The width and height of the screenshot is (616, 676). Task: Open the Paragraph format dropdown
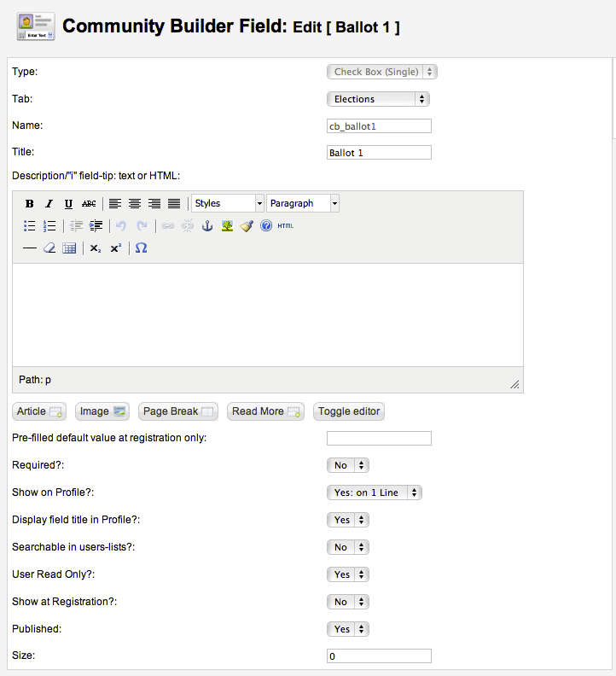[303, 203]
